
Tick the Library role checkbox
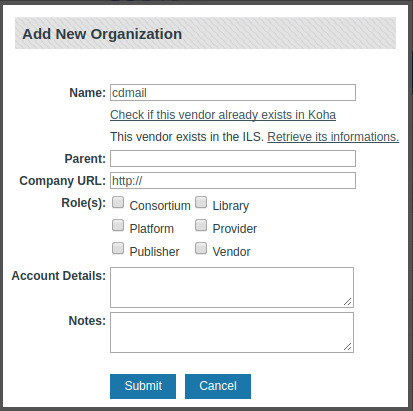point(201,202)
